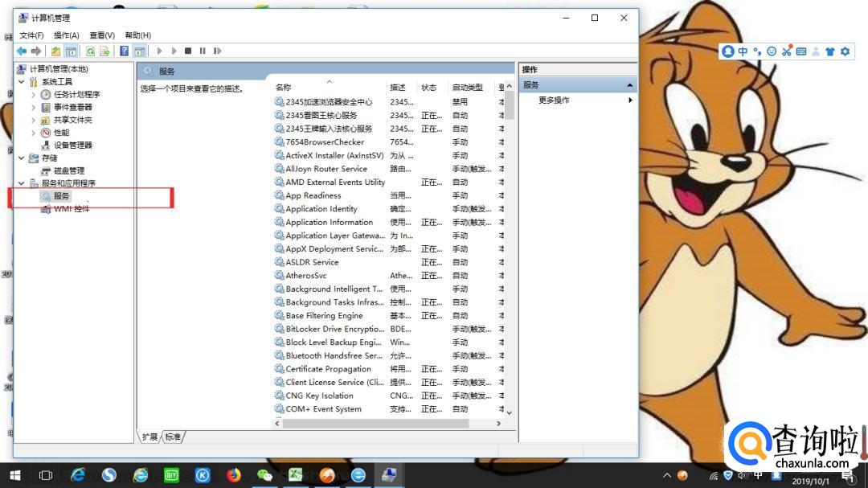Click the Pause service icon
Screen dimensions: 868x488
203,51
